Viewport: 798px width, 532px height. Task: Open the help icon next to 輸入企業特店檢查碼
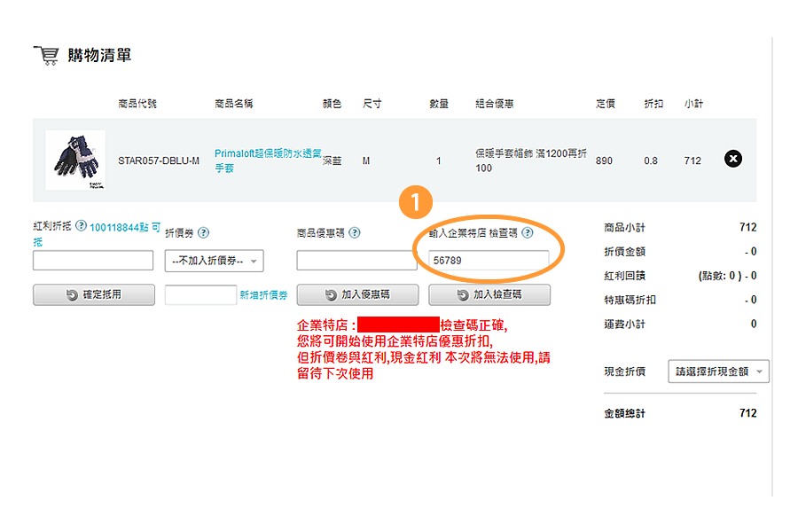528,232
